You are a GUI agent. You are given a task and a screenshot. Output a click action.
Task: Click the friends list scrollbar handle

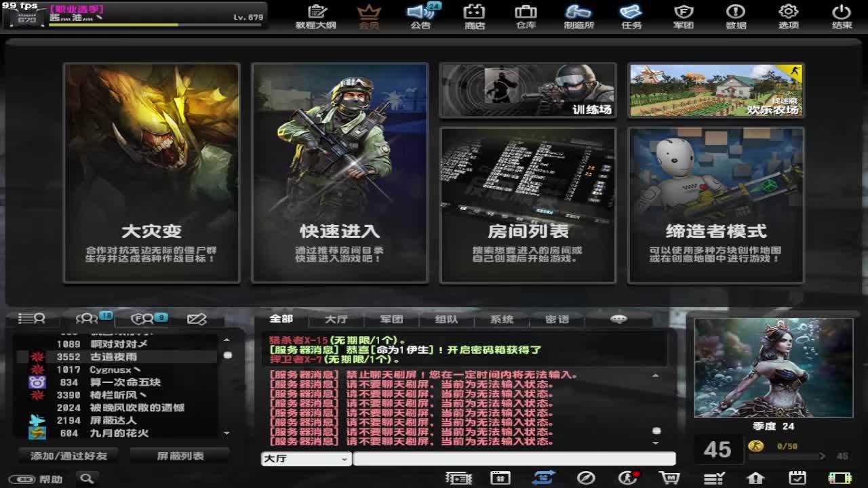coord(228,355)
